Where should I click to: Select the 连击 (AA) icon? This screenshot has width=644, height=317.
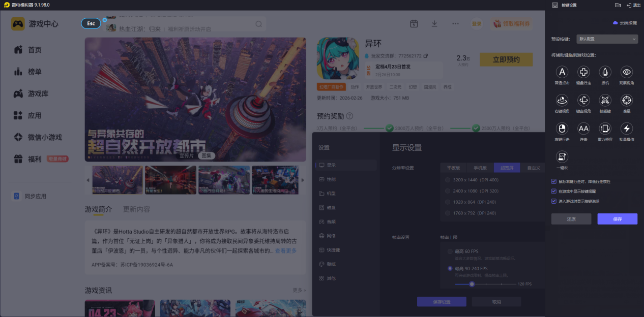pos(583,129)
